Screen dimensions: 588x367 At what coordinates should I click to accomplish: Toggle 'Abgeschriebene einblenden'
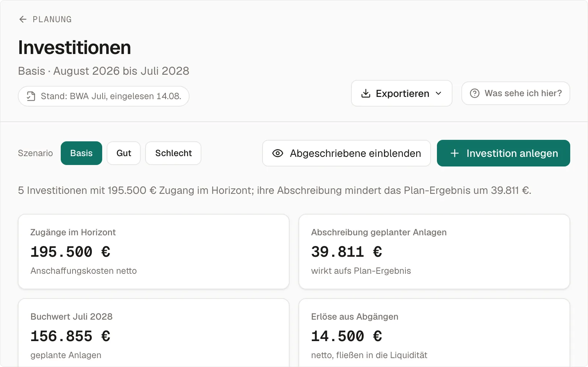(347, 153)
